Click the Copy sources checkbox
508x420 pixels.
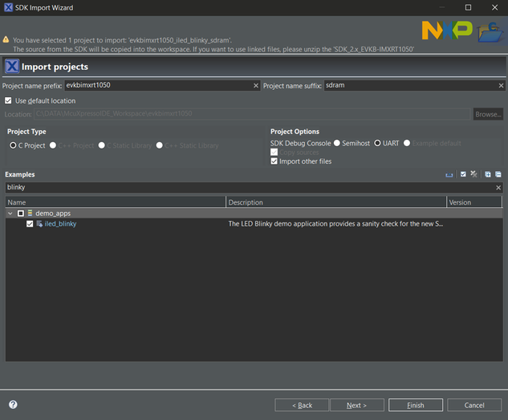click(274, 152)
